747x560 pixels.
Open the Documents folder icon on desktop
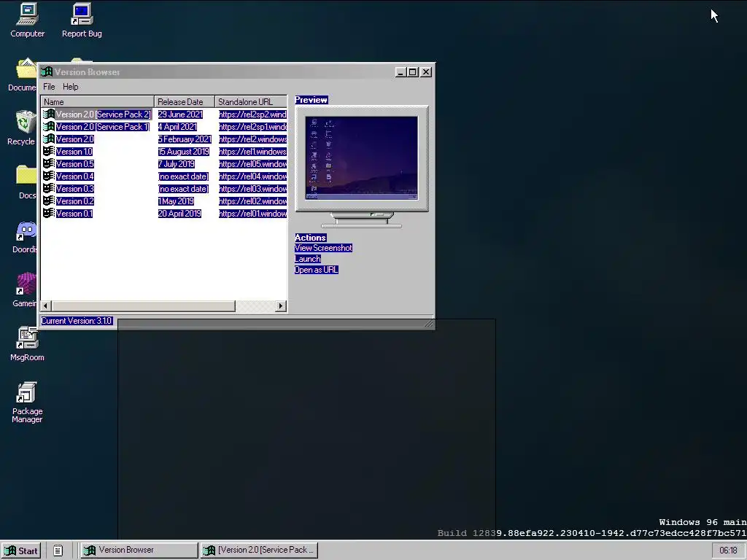click(26, 69)
